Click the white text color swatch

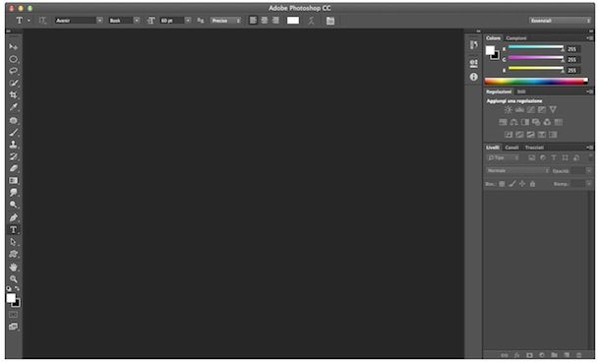point(293,21)
